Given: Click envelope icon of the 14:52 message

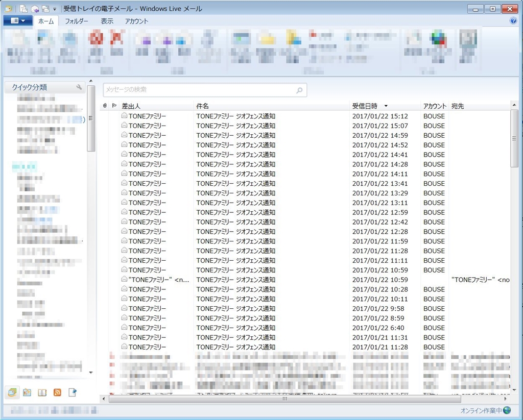Looking at the screenshot, I should click(124, 144).
